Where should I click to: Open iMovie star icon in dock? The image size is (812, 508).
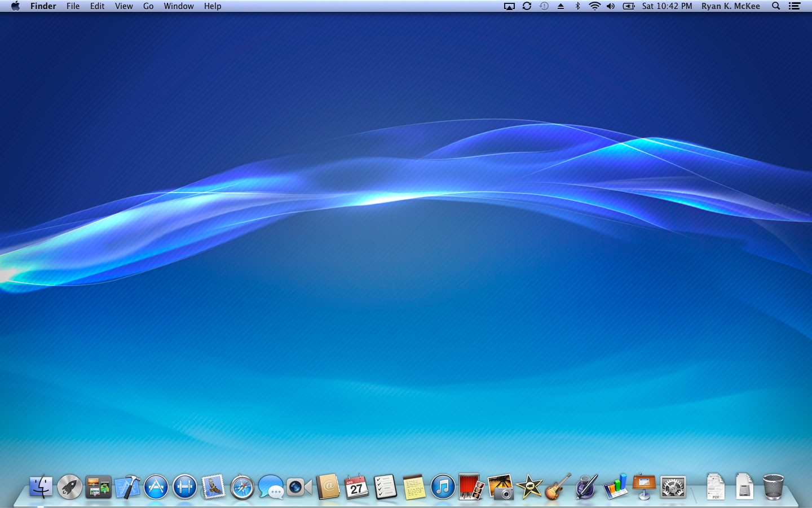[529, 487]
